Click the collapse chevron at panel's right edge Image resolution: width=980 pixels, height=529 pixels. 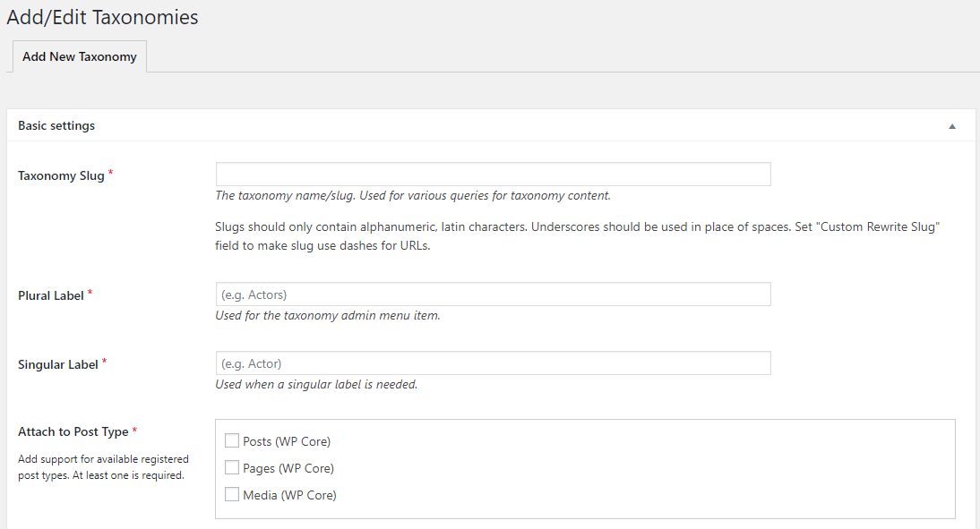(952, 125)
